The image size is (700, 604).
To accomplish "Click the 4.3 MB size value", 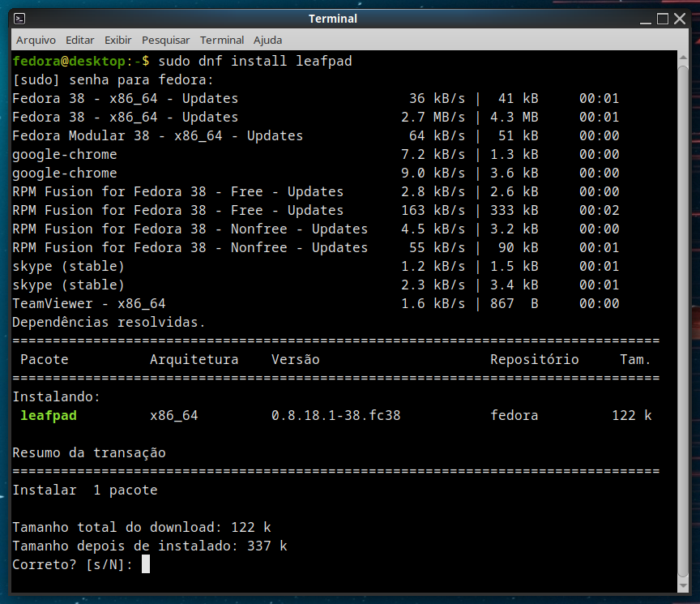I will click(x=514, y=117).
